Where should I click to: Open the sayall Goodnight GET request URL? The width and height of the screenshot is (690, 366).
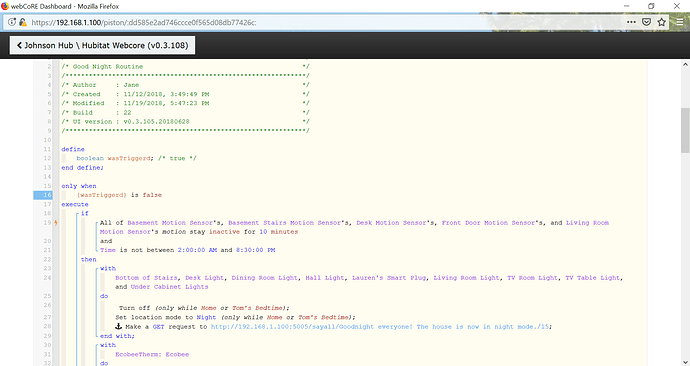click(x=381, y=327)
